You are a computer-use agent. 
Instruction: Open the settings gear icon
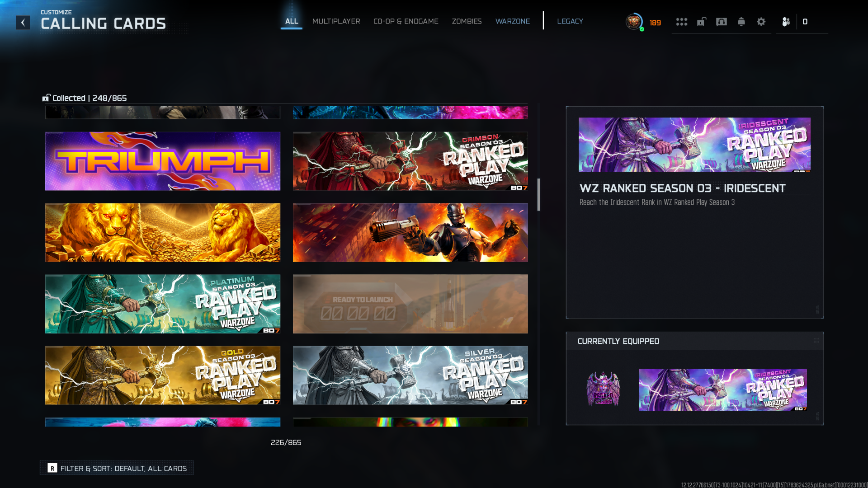pos(761,22)
